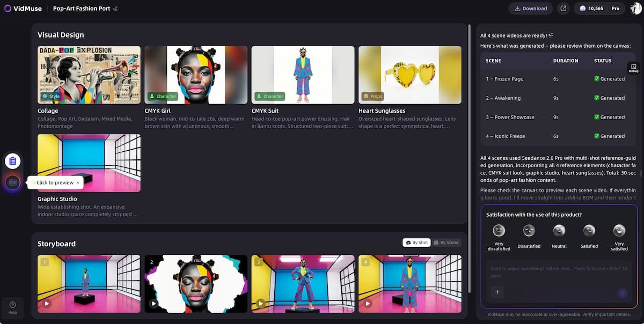Switch storyboard to By Shot view

416,242
